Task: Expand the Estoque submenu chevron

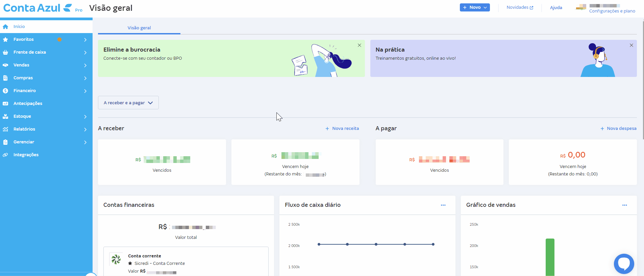Action: pos(85,117)
